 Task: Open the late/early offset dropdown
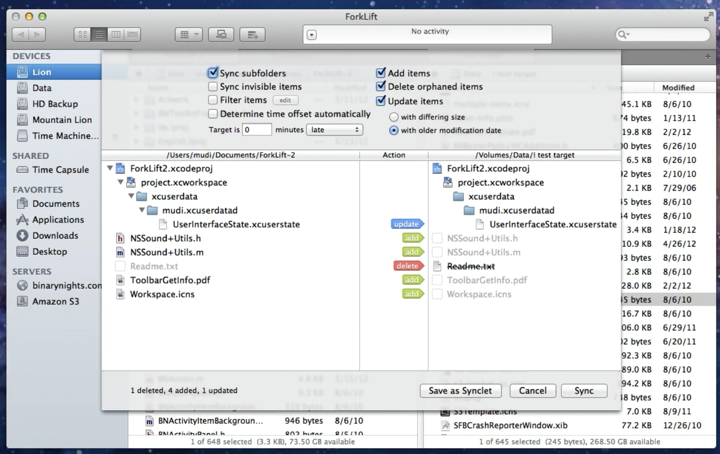(x=334, y=130)
